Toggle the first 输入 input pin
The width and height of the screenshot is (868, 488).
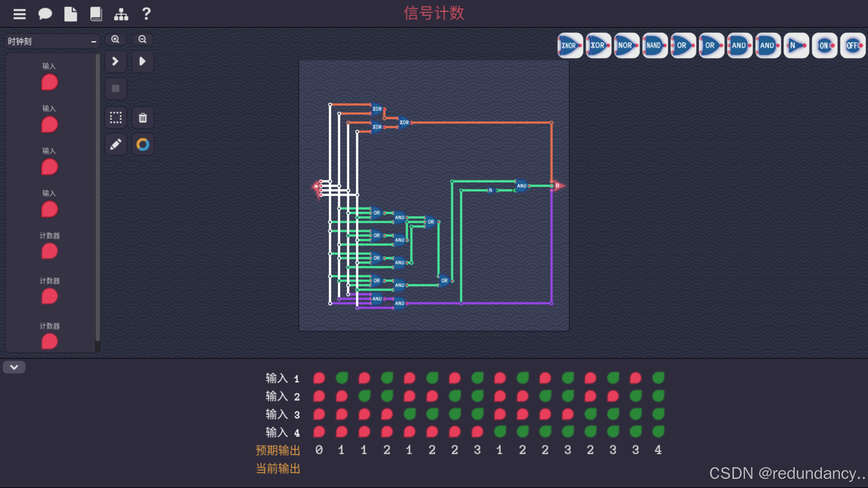click(x=49, y=83)
